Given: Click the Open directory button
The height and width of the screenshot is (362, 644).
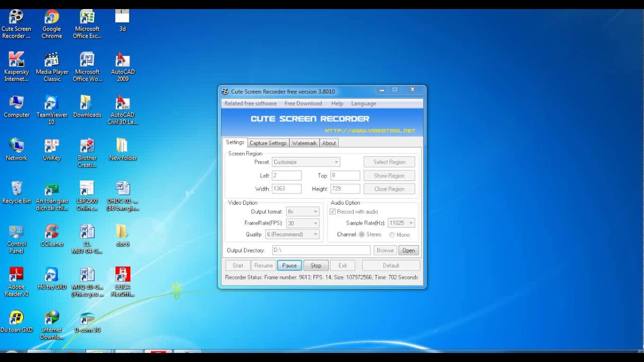Looking at the screenshot, I should (x=409, y=250).
